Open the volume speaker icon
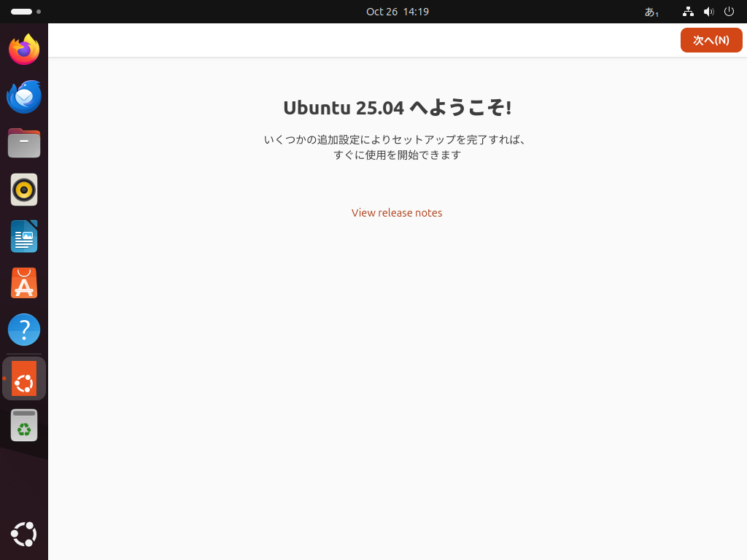The height and width of the screenshot is (560, 747). (x=709, y=12)
